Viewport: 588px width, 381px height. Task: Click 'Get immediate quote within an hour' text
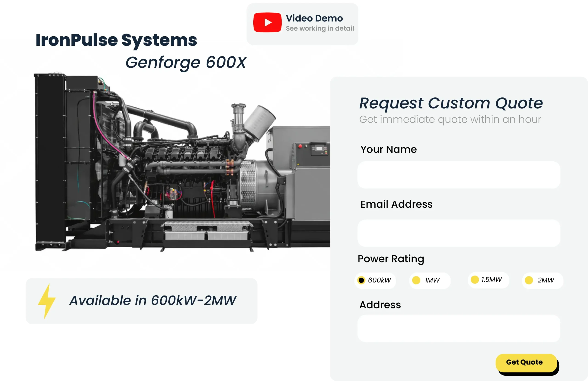coord(450,119)
